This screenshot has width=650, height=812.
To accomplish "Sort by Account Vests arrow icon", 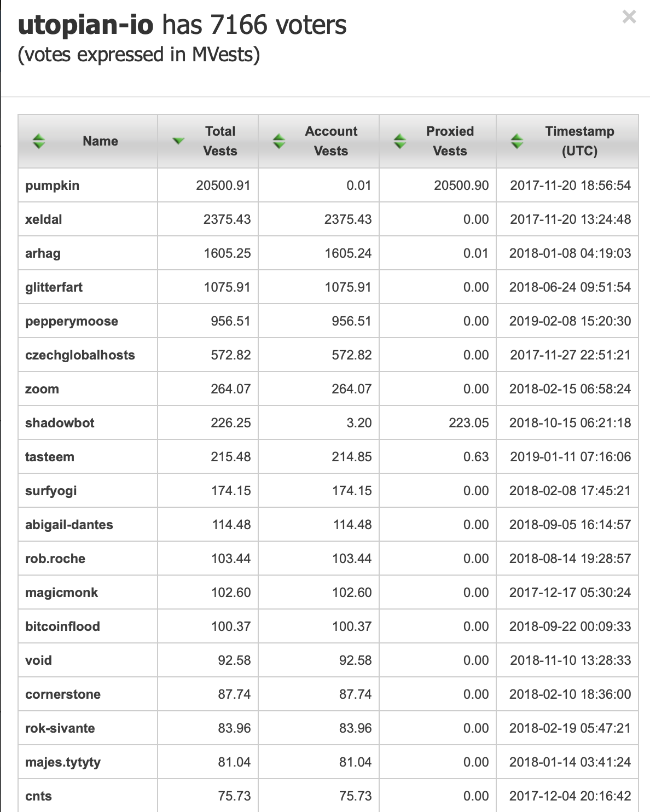I will point(279,141).
